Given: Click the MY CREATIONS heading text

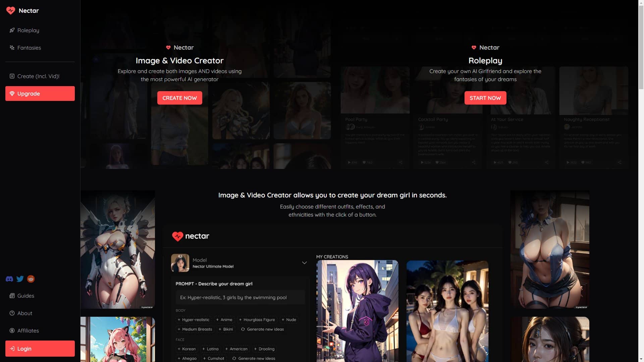Looking at the screenshot, I should (332, 257).
